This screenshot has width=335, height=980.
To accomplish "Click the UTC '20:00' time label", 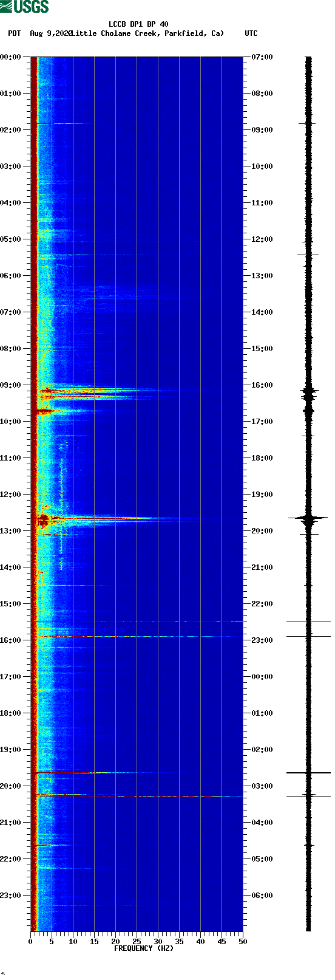I will pyautogui.click(x=262, y=531).
